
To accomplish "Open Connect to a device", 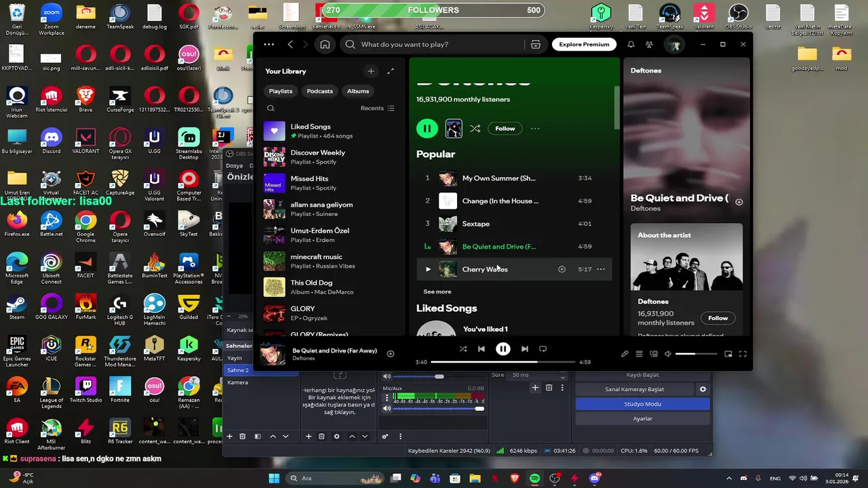I will (654, 354).
